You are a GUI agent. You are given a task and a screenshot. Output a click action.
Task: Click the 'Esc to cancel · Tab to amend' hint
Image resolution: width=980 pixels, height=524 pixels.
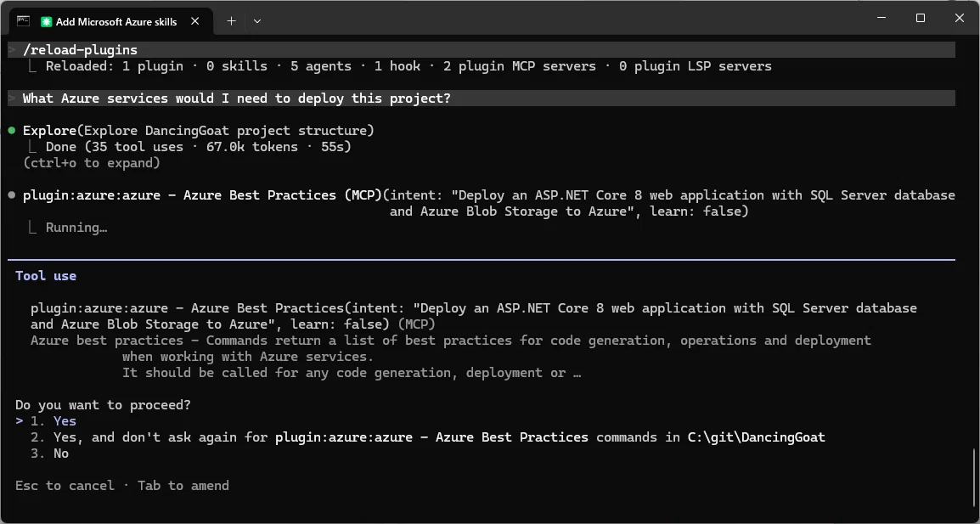pos(122,485)
